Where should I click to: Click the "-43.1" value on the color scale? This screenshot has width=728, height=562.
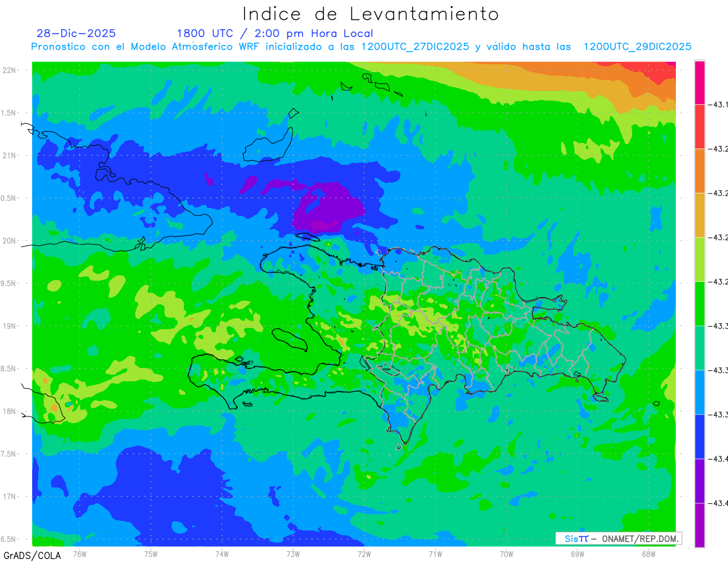[719, 105]
